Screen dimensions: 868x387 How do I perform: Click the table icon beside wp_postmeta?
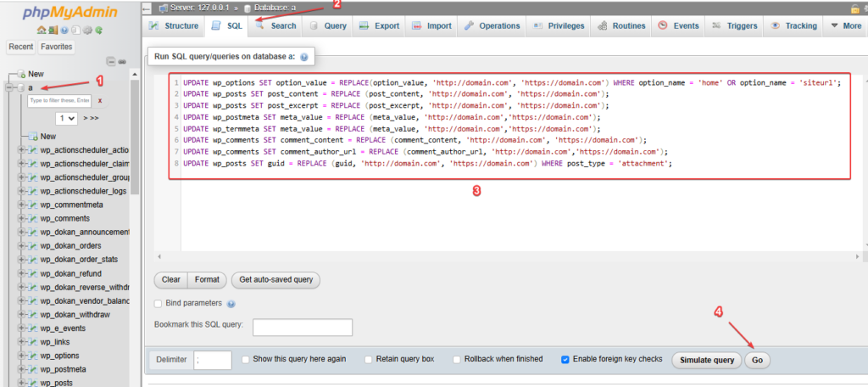33,369
